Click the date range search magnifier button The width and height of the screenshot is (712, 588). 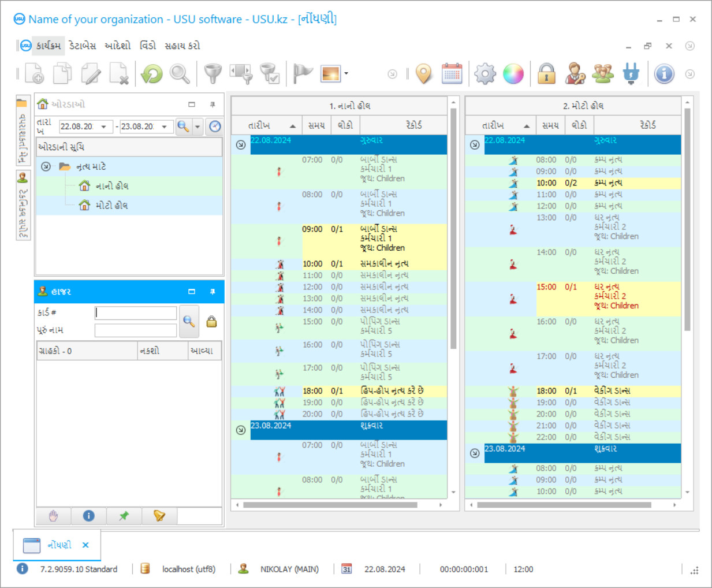[184, 126]
